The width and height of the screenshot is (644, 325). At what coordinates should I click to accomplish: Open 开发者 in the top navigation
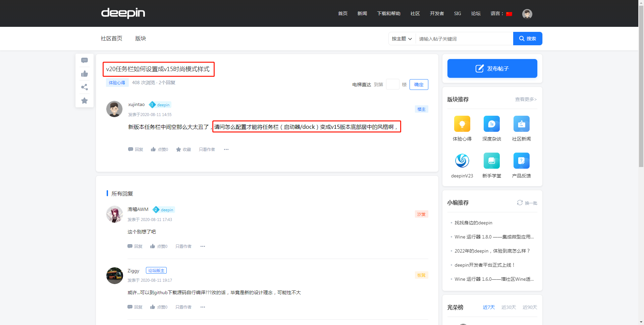click(x=437, y=14)
